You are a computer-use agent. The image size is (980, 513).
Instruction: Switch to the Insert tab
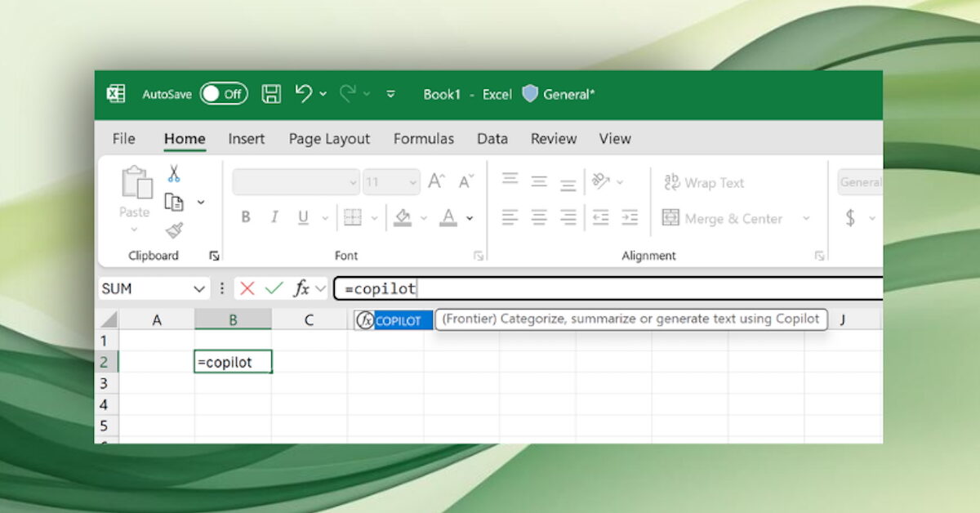point(246,139)
